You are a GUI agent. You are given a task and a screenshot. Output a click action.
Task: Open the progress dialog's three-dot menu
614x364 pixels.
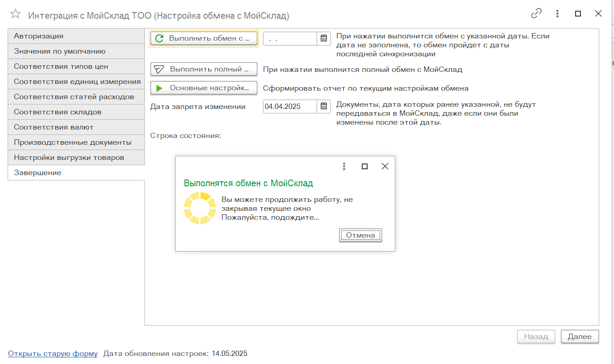(344, 167)
